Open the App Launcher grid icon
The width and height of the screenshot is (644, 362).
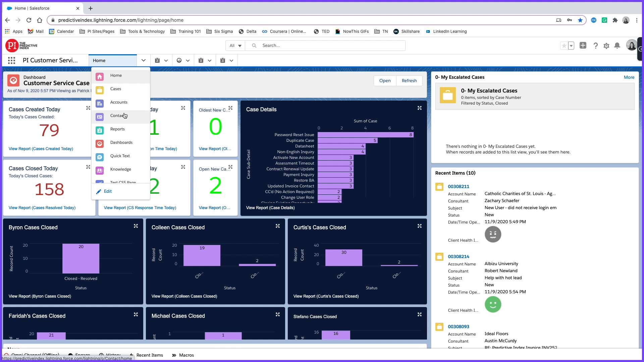coord(11,60)
